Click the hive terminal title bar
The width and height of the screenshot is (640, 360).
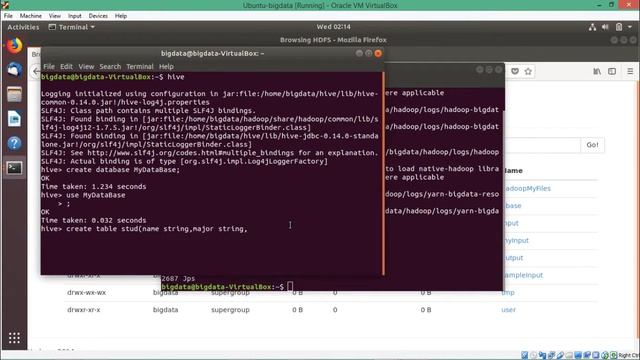coord(212,53)
